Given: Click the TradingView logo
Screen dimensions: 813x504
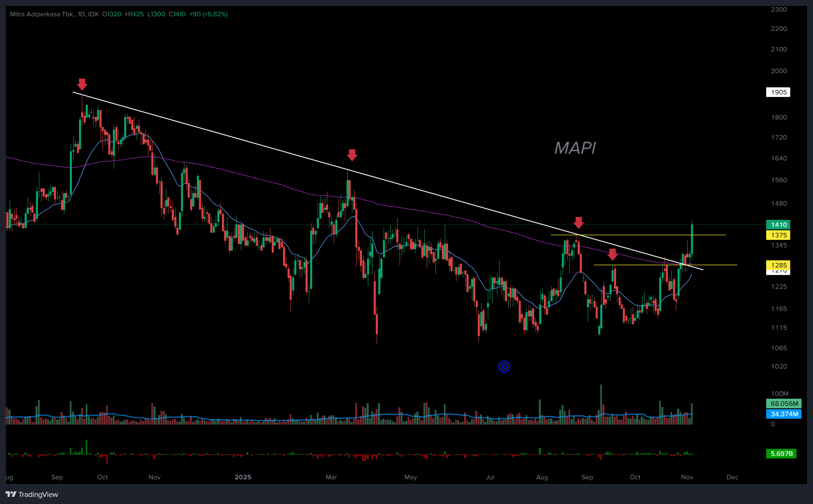Looking at the screenshot, I should coord(32,494).
